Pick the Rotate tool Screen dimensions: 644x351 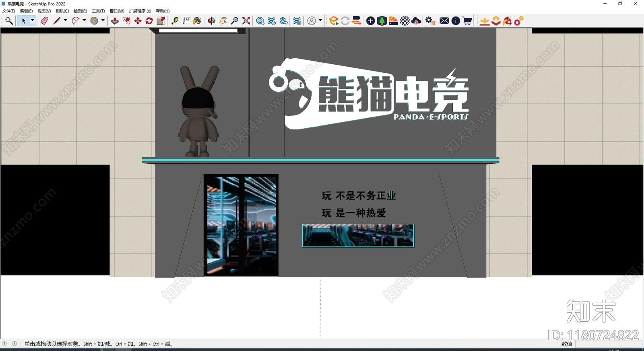pos(149,21)
